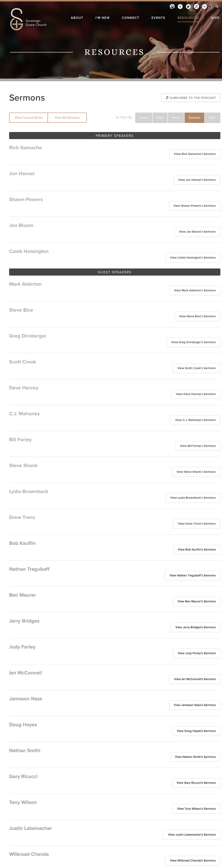222x868 pixels.
Task: Select the Verse filter
Action: coord(176,118)
